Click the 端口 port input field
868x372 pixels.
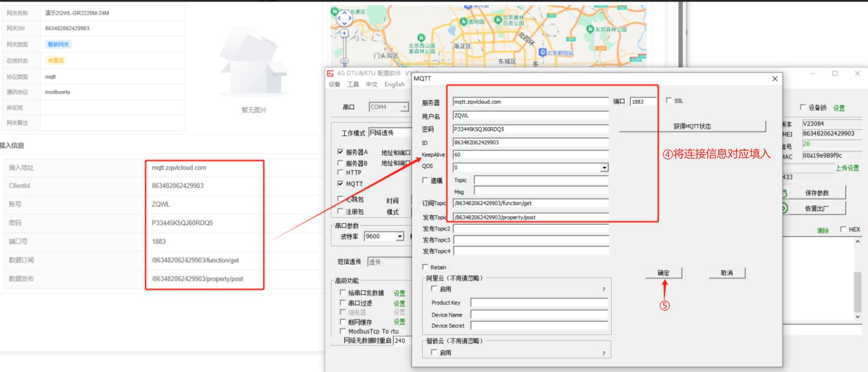coord(643,102)
